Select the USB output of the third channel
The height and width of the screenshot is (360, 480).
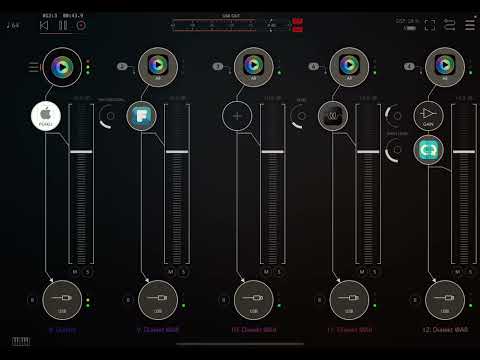tap(253, 300)
